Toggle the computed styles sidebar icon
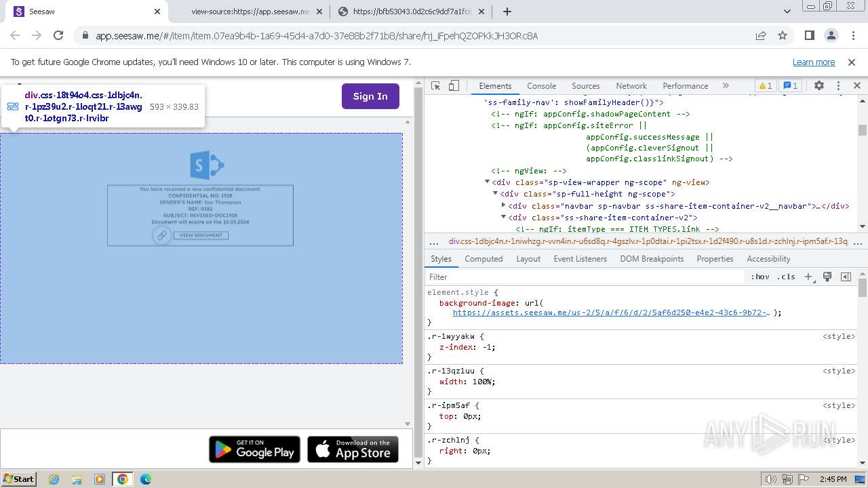 [x=846, y=277]
